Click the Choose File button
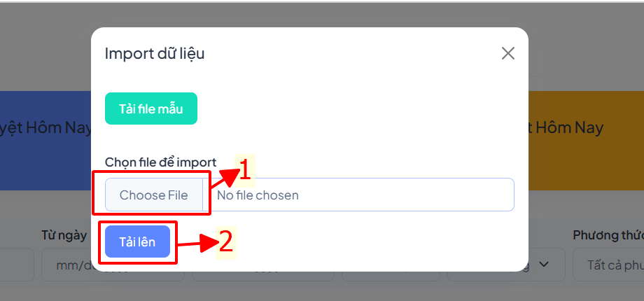This screenshot has height=301, width=644. pyautogui.click(x=153, y=195)
